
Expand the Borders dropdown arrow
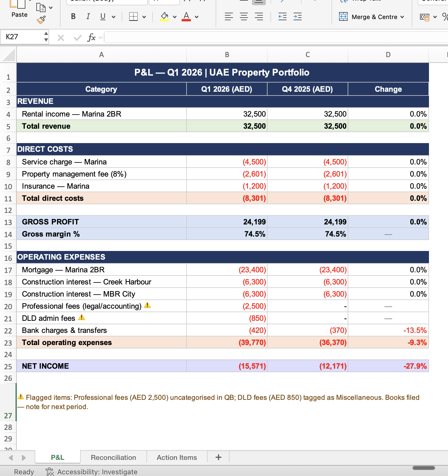pos(144,17)
